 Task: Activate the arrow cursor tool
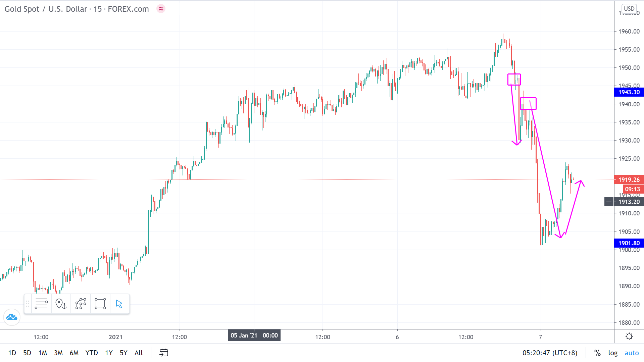[x=119, y=304]
